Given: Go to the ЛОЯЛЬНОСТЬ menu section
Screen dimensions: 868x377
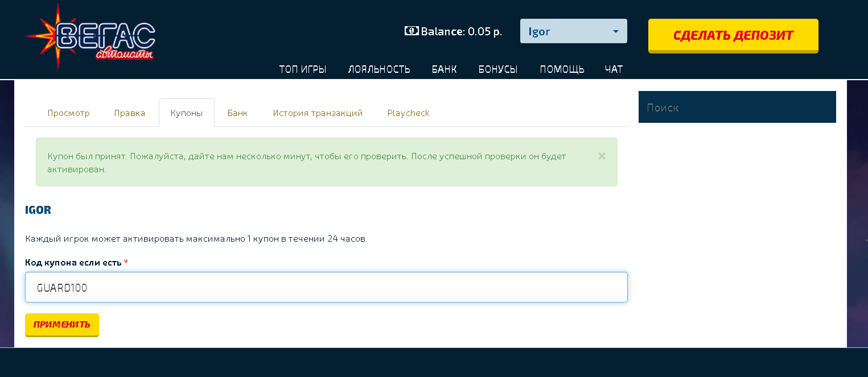Looking at the screenshot, I should (379, 69).
